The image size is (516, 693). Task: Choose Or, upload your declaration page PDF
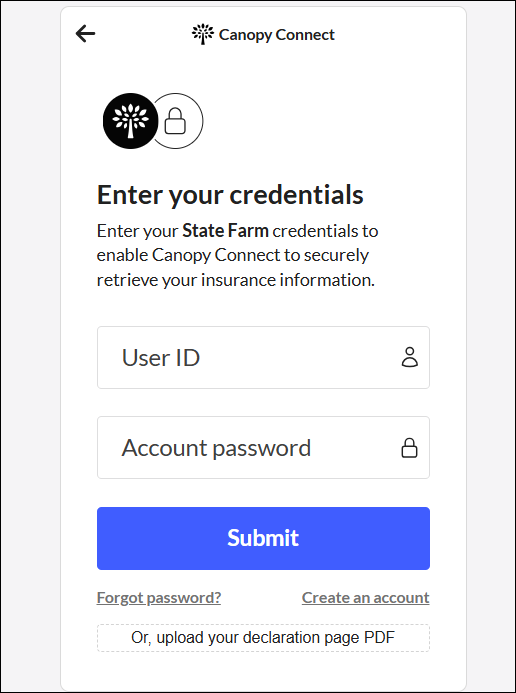coord(263,638)
